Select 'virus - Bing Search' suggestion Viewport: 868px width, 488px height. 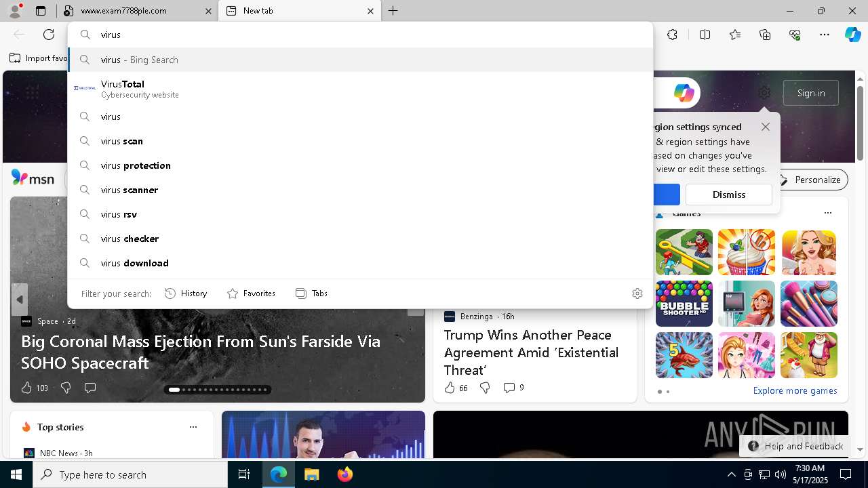[360, 60]
